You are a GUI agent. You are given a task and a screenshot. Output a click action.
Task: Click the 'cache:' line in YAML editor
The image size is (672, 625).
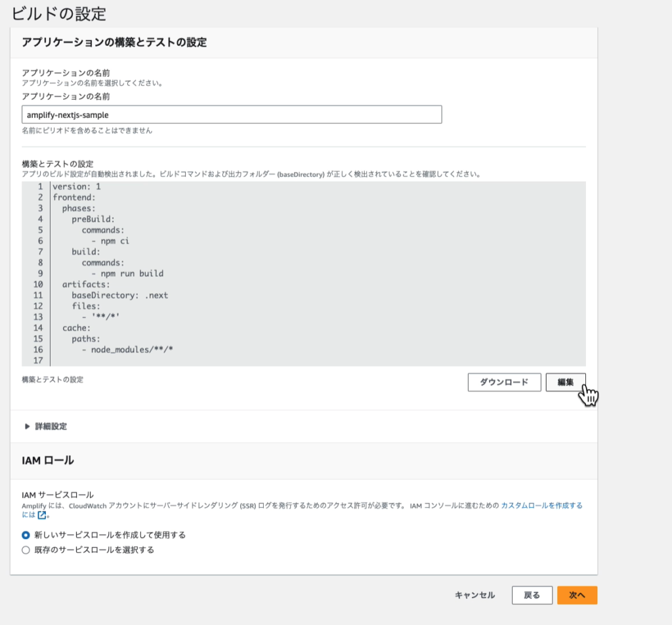click(77, 328)
